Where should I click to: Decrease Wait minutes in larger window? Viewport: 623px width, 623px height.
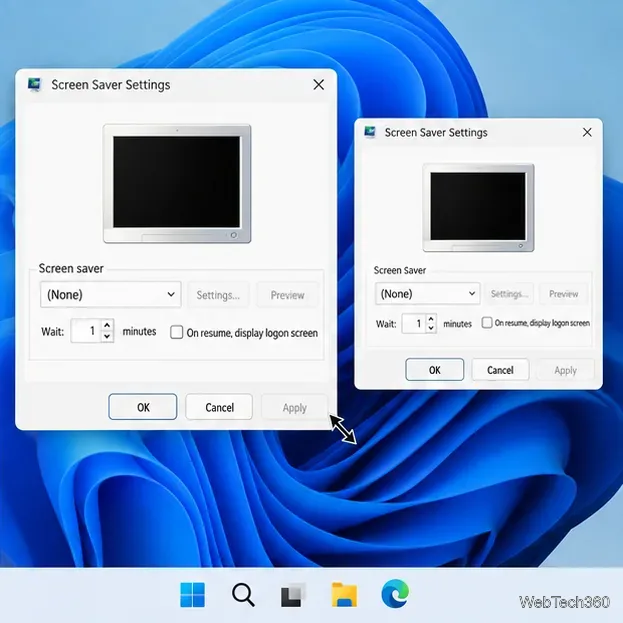106,336
